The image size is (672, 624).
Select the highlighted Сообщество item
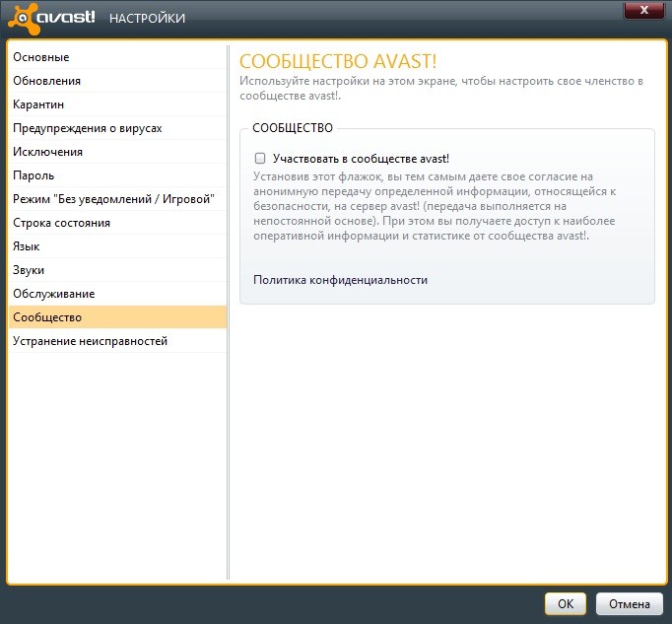(x=117, y=317)
